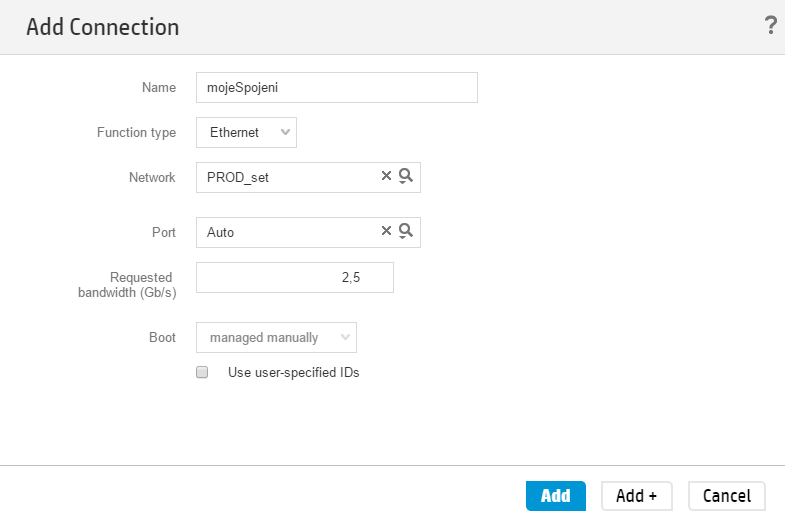Open the Function type Ethernet dropdown

[246, 133]
